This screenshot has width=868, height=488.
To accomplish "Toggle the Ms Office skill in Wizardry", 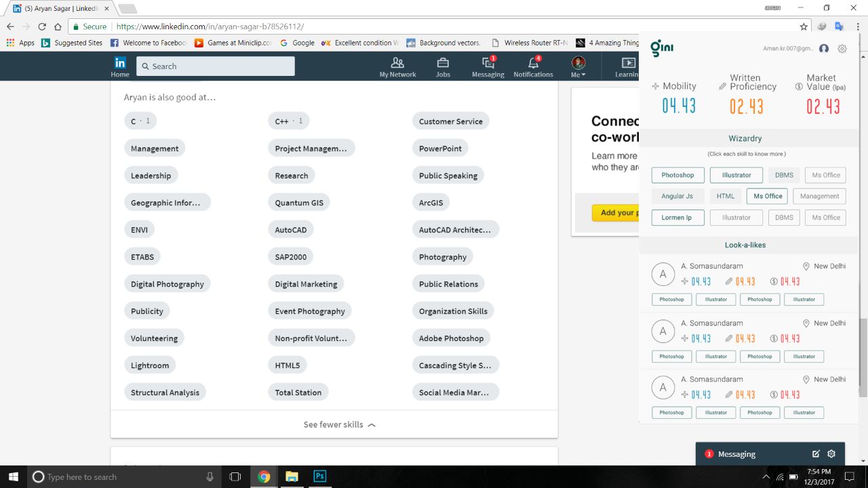I will coord(767,196).
